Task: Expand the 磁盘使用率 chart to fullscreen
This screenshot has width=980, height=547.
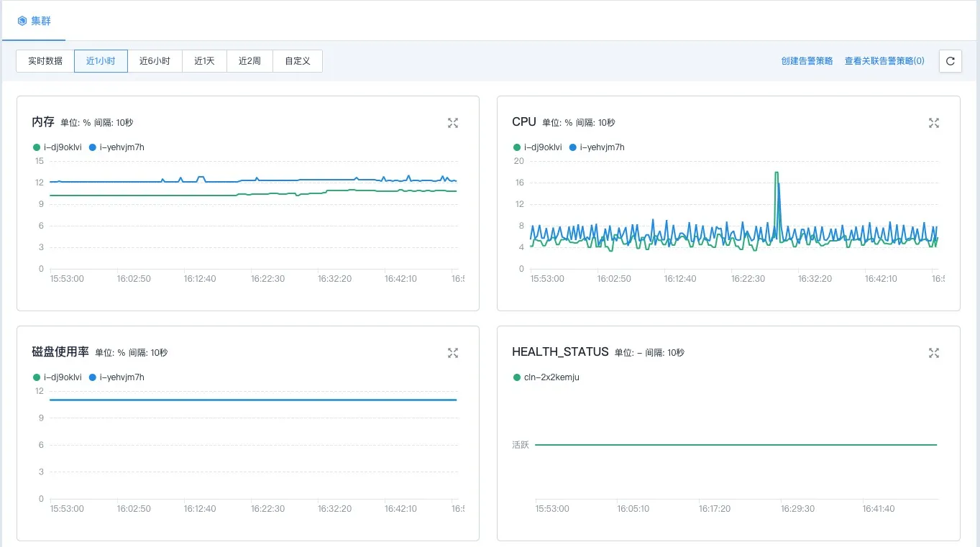Action: (453, 353)
